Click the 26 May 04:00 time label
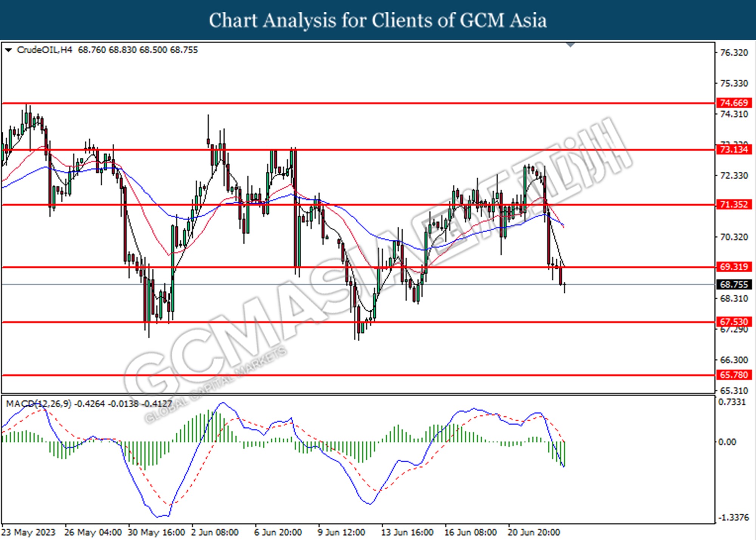The image size is (756, 540). pyautogui.click(x=93, y=532)
